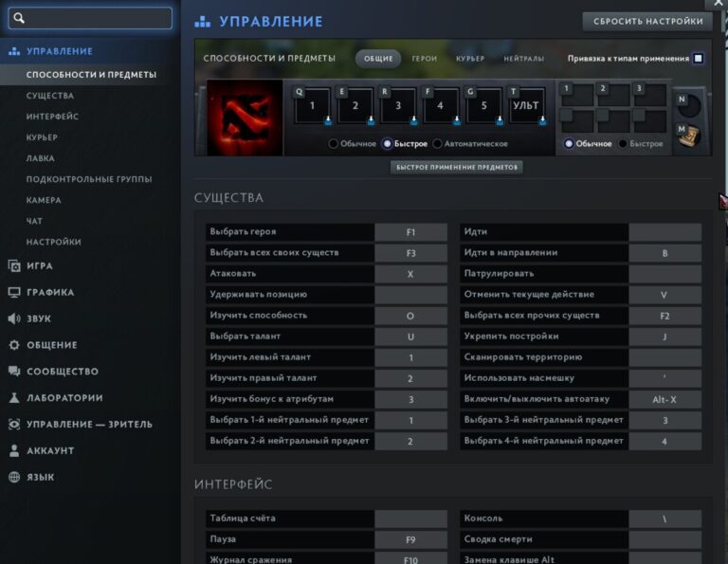Click the empty binding for Удерживать позицию
Screen dimensions: 728x564
click(410, 295)
